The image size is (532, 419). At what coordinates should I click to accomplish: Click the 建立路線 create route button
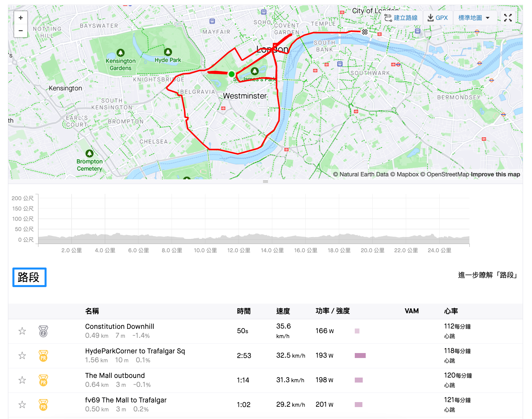tap(401, 18)
